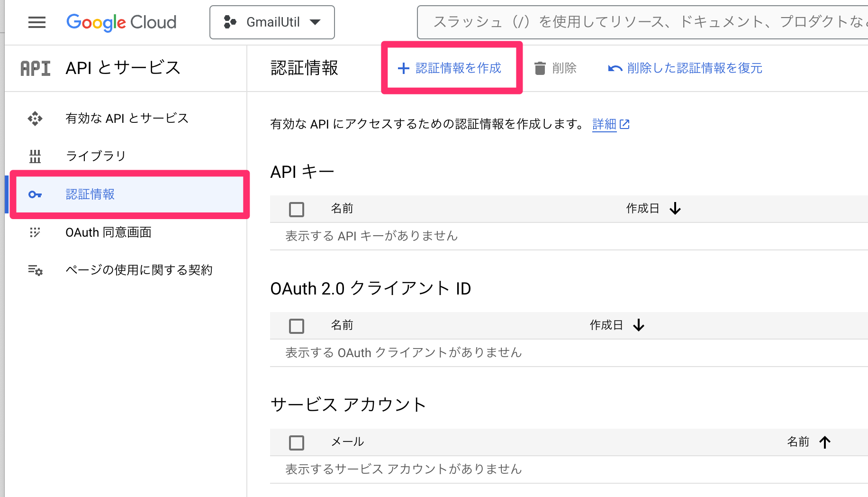Click the 有効な API とサービス icon
This screenshot has height=497, width=868.
pyautogui.click(x=35, y=118)
